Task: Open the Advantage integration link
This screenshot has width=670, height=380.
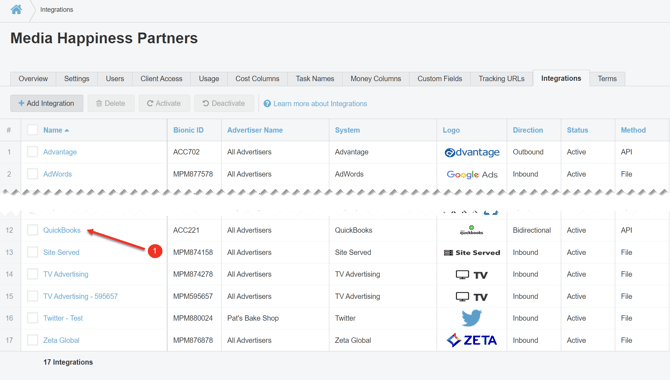Action: pyautogui.click(x=60, y=152)
